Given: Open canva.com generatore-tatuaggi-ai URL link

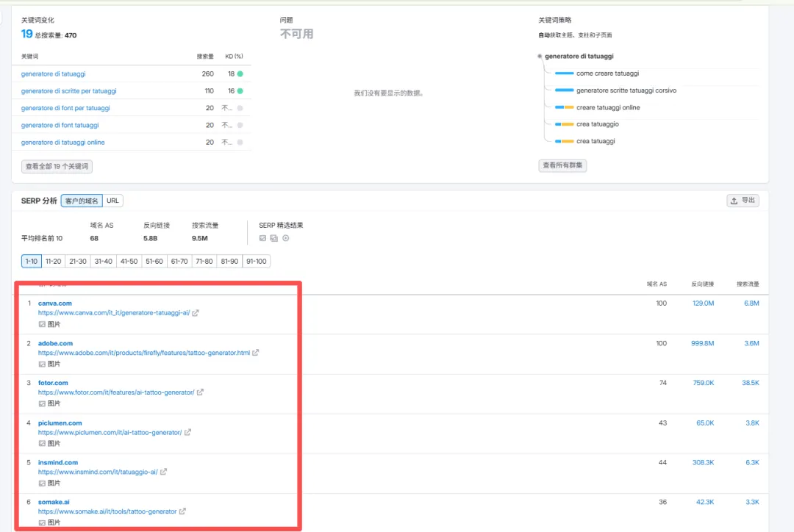Looking at the screenshot, I should [114, 313].
